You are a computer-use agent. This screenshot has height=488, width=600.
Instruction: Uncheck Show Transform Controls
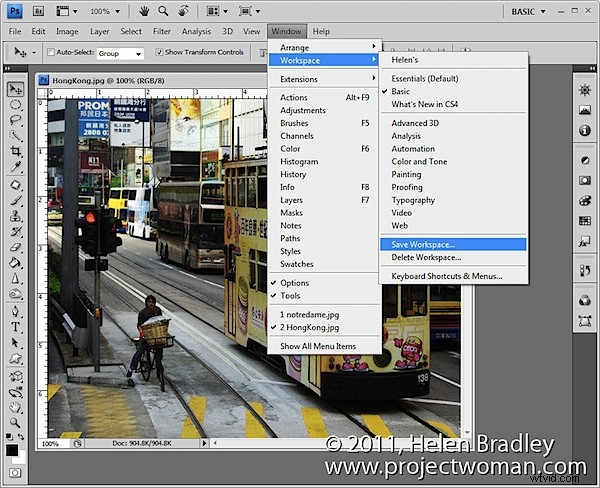pos(159,52)
